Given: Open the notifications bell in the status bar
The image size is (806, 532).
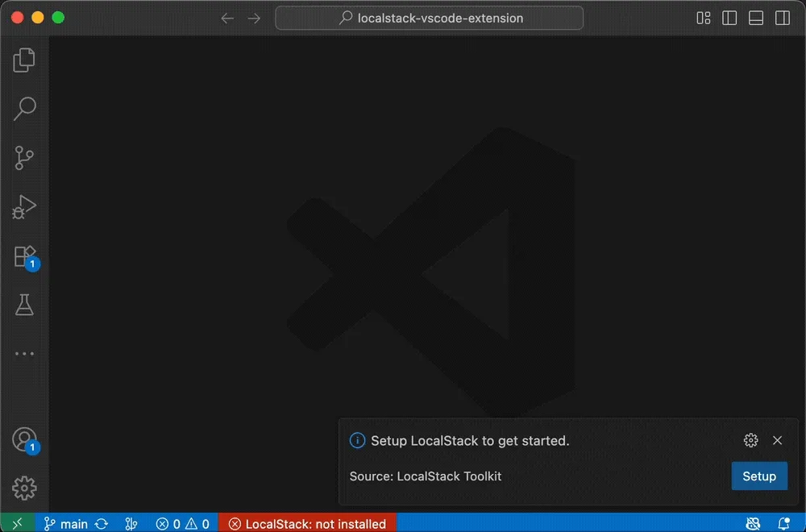Looking at the screenshot, I should 783,523.
